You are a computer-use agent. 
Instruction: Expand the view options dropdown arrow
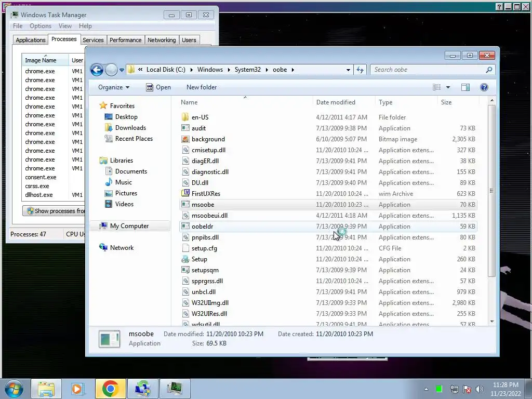448,87
